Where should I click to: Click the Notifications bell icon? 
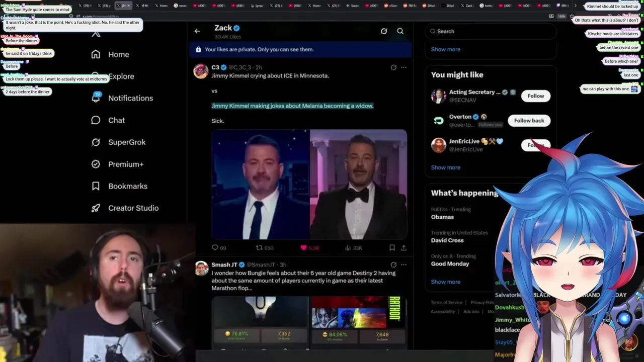[96, 98]
